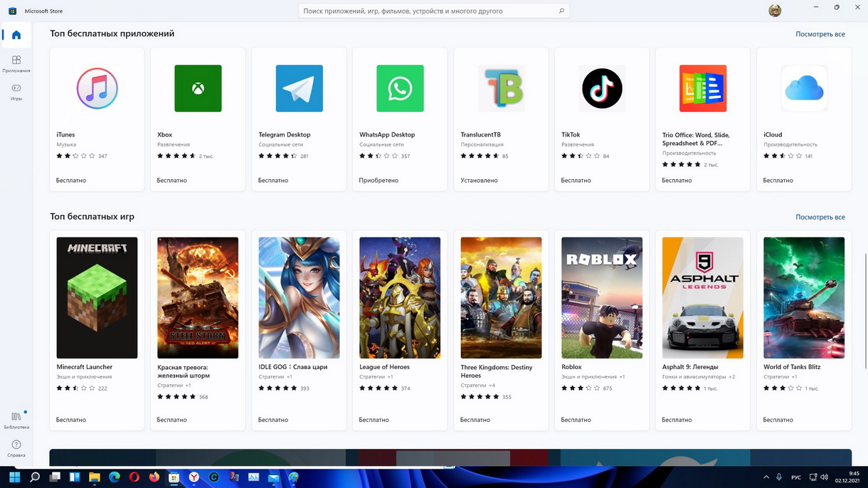Click 'Гонки и авиасимуляторы' category text

point(694,377)
